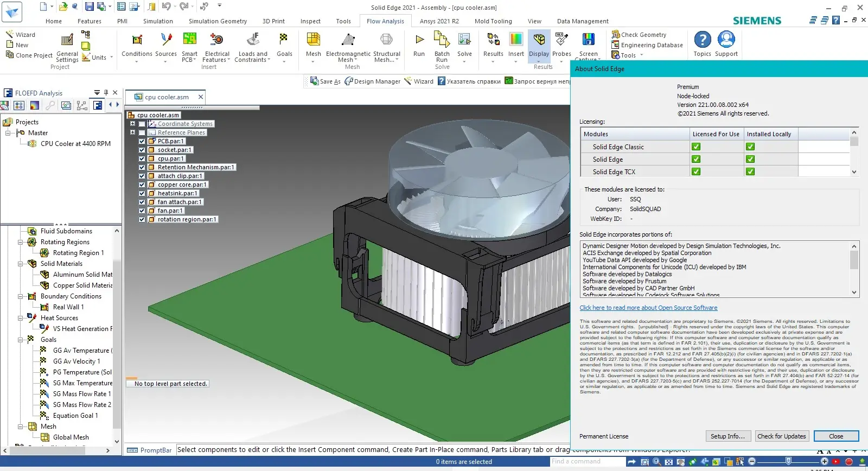Viewport: 868px width, 471px height.
Task: Open the Features ribbon tab
Action: [x=90, y=21]
